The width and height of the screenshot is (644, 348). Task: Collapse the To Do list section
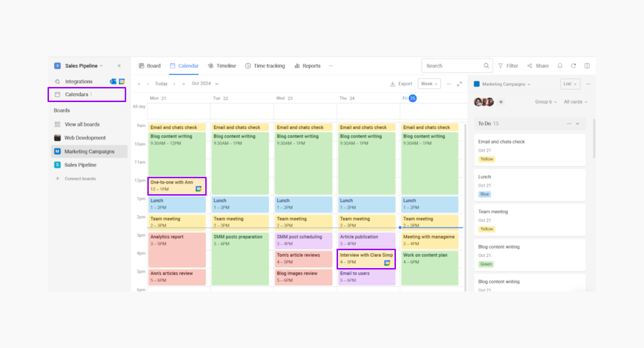tap(578, 124)
